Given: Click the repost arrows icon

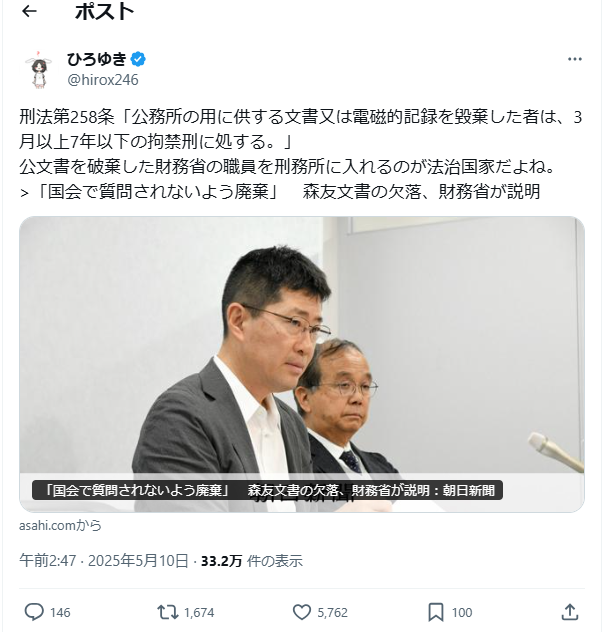Looking at the screenshot, I should 168,612.
